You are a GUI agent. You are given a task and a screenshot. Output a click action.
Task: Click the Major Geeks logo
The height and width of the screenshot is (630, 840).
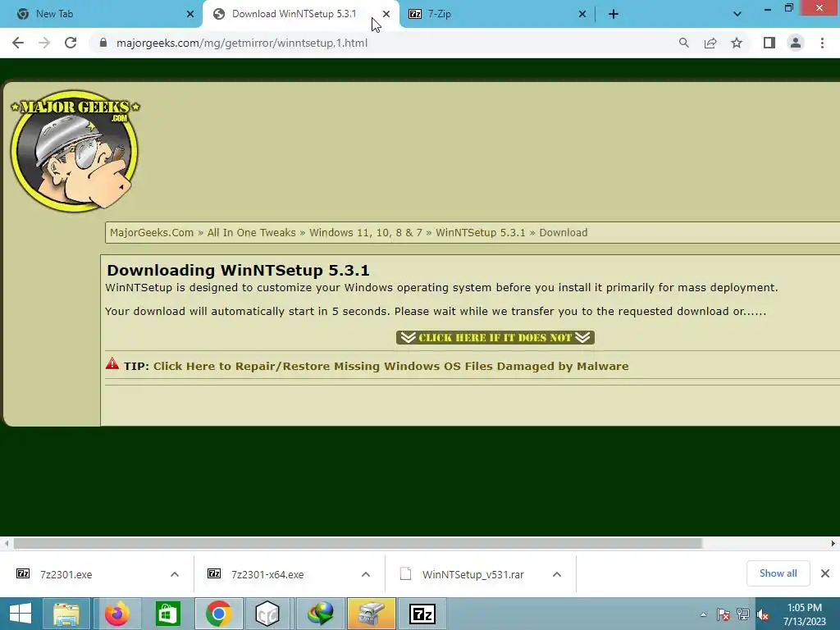[75, 151]
